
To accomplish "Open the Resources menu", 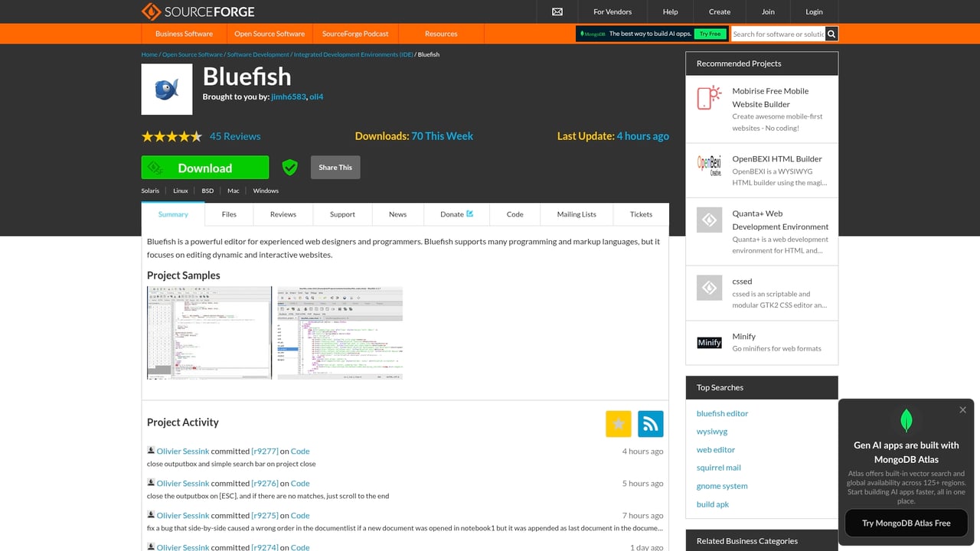I will click(440, 34).
